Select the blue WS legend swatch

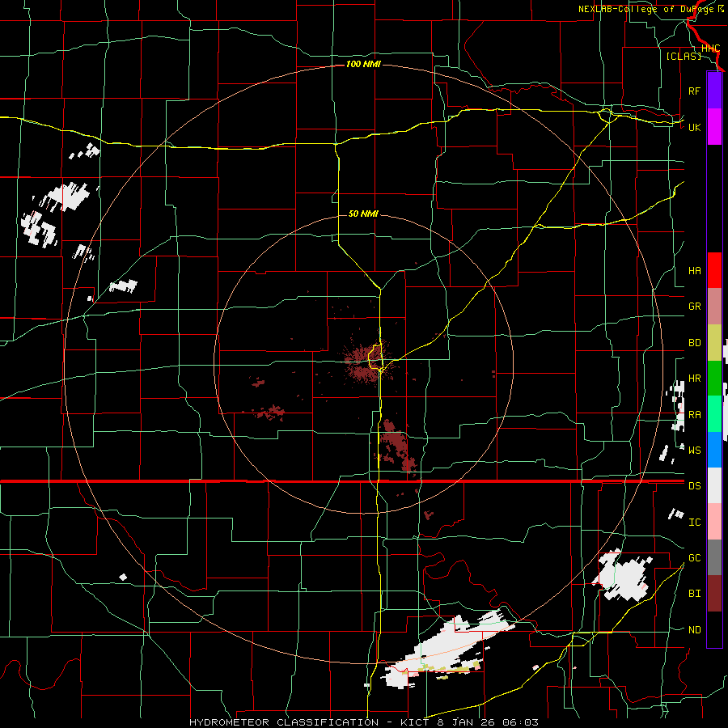714,450
